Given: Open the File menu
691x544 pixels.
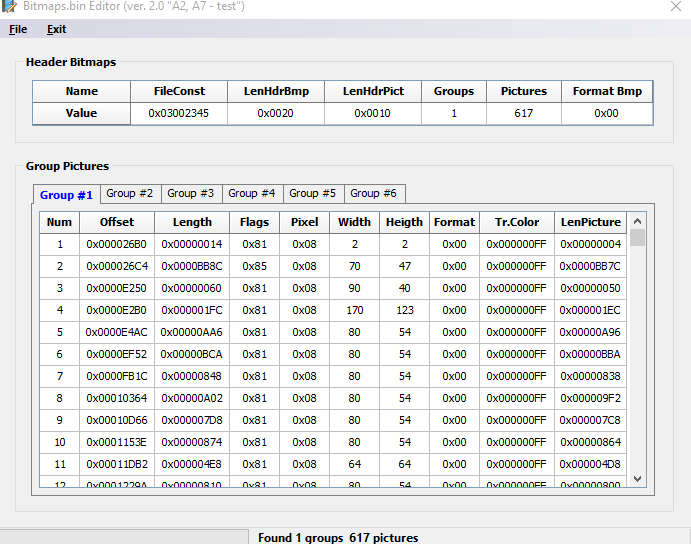Looking at the screenshot, I should (x=18, y=29).
